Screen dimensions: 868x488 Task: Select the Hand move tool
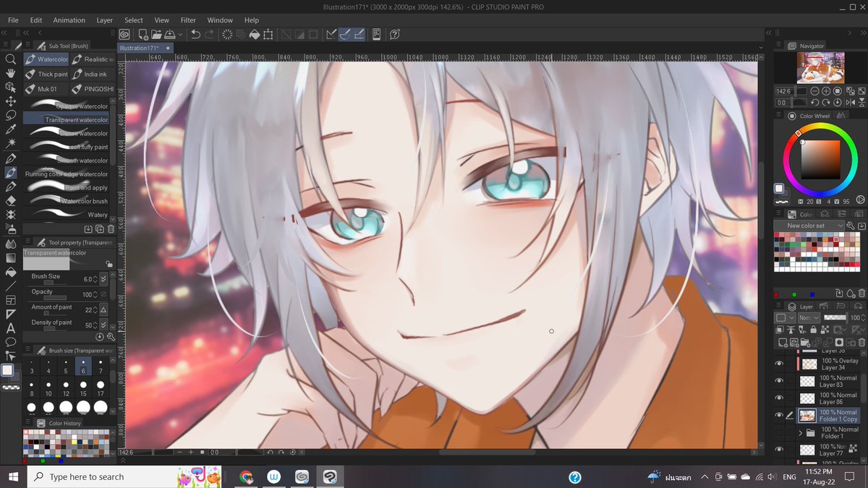10,73
